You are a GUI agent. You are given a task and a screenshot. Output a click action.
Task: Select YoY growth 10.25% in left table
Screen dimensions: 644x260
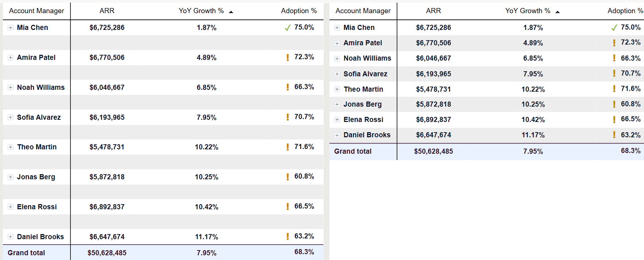click(207, 177)
